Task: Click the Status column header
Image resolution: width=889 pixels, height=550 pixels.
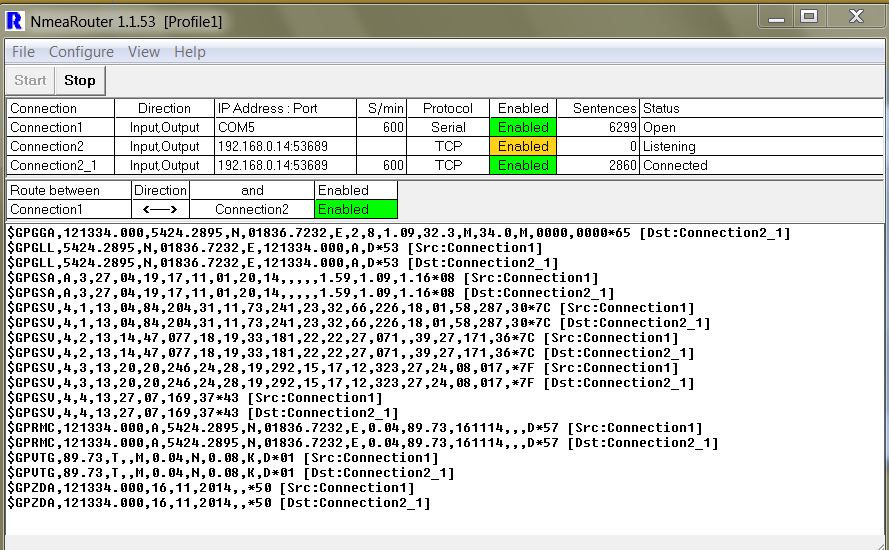Action: click(x=761, y=108)
